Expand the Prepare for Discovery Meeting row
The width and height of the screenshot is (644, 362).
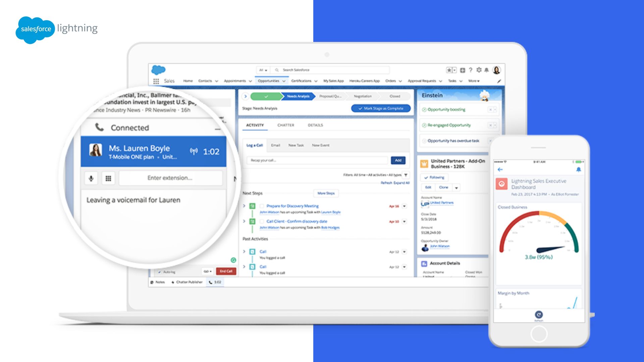click(244, 206)
